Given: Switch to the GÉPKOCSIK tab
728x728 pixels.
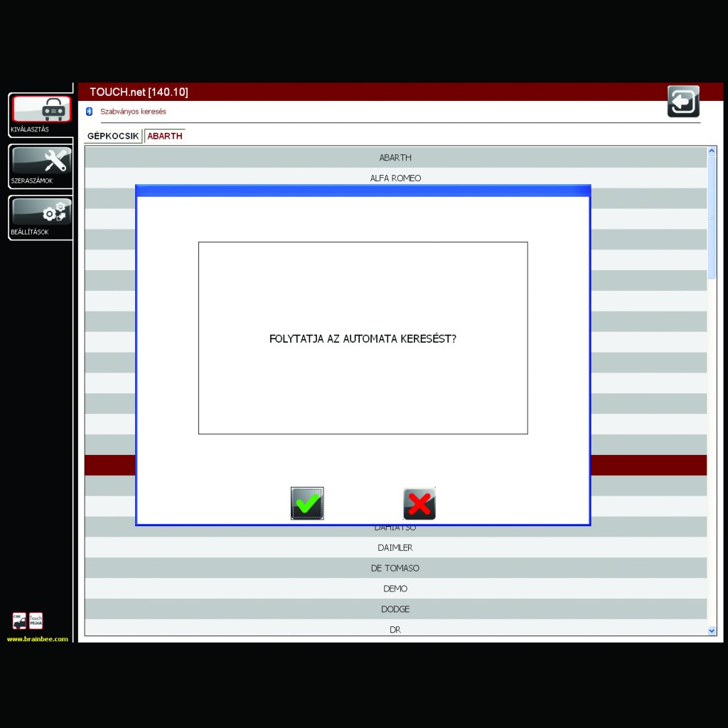Looking at the screenshot, I should pos(113,136).
